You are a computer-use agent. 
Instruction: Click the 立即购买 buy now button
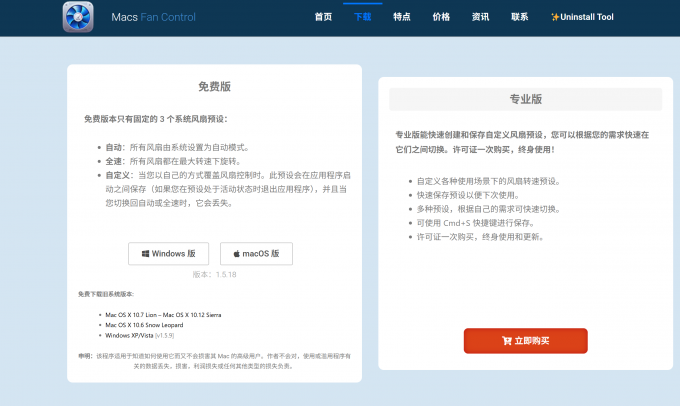(x=526, y=341)
